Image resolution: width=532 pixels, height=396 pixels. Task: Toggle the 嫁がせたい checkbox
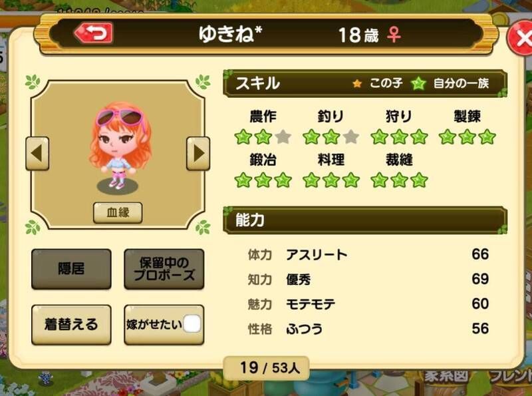192,323
